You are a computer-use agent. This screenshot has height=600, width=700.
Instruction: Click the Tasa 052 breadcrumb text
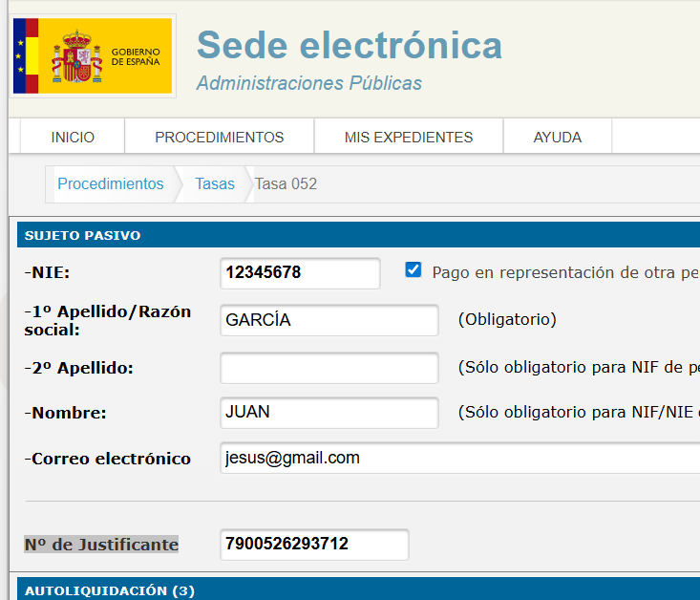[286, 183]
